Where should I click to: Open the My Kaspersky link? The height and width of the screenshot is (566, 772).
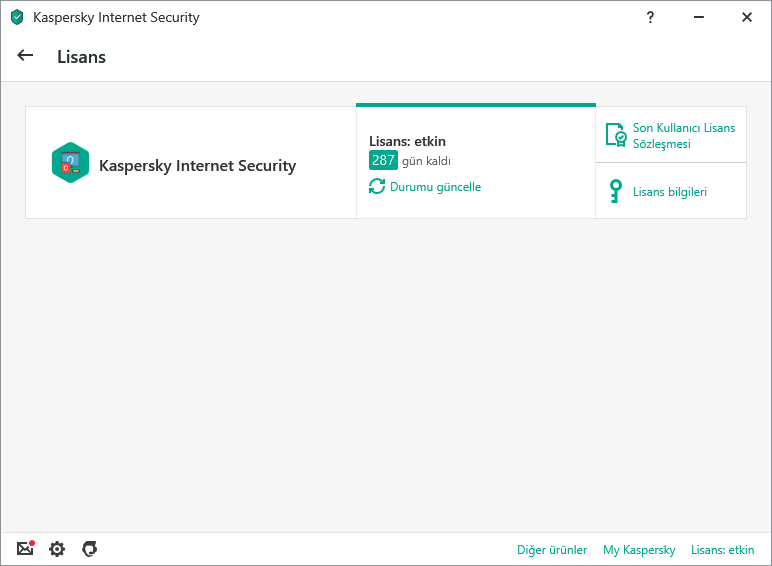639,550
